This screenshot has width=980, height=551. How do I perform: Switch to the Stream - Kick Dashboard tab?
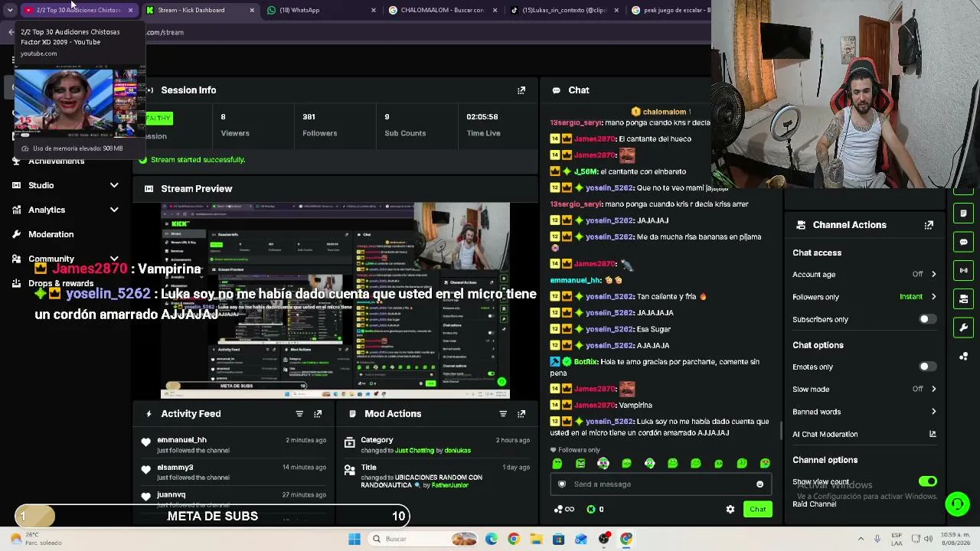pos(201,10)
